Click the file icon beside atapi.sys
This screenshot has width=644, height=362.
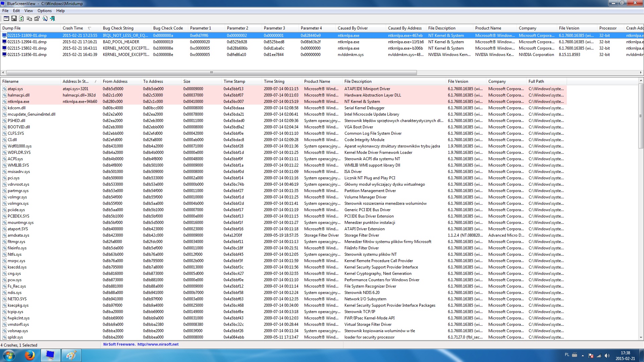click(x=5, y=89)
